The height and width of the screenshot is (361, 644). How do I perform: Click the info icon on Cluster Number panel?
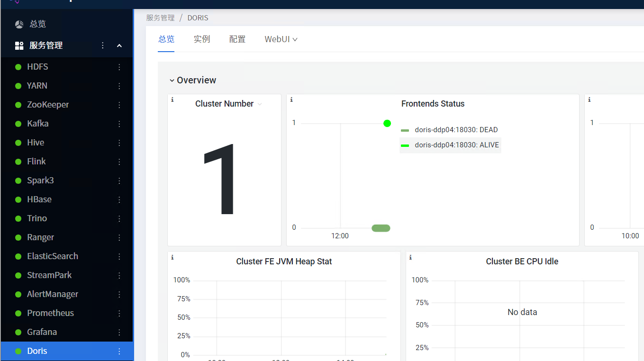(x=172, y=99)
